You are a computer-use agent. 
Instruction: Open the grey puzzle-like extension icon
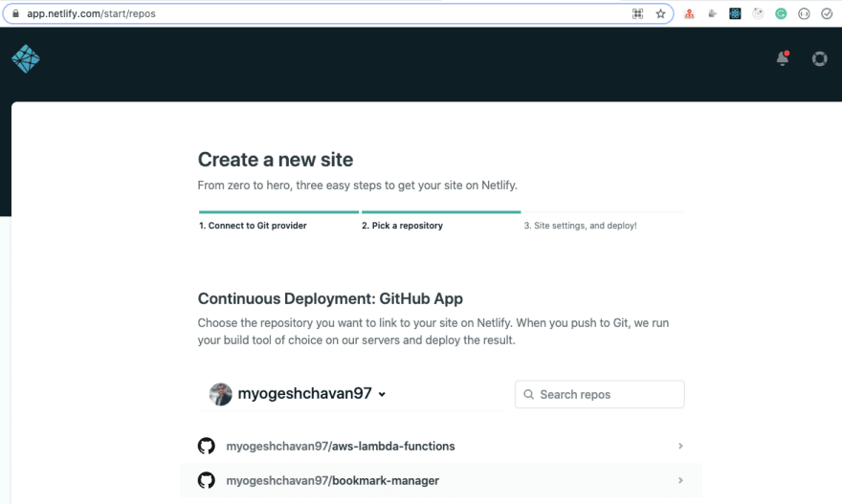coord(712,14)
